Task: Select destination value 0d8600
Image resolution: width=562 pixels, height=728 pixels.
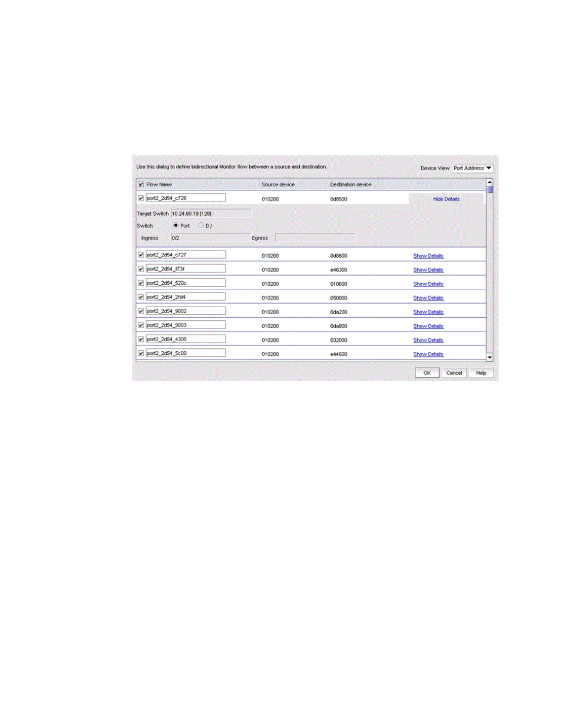Action: tap(339, 256)
